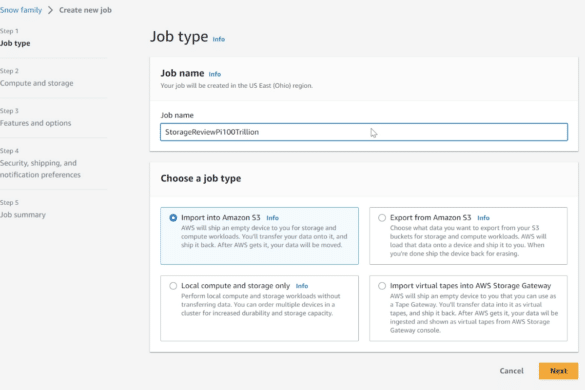Cancel the job creation

click(512, 371)
